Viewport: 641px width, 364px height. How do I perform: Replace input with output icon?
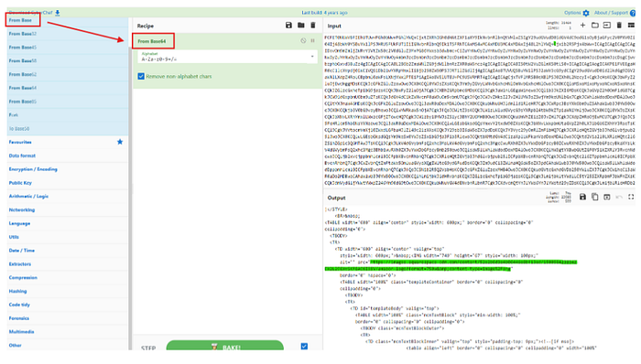click(x=607, y=198)
